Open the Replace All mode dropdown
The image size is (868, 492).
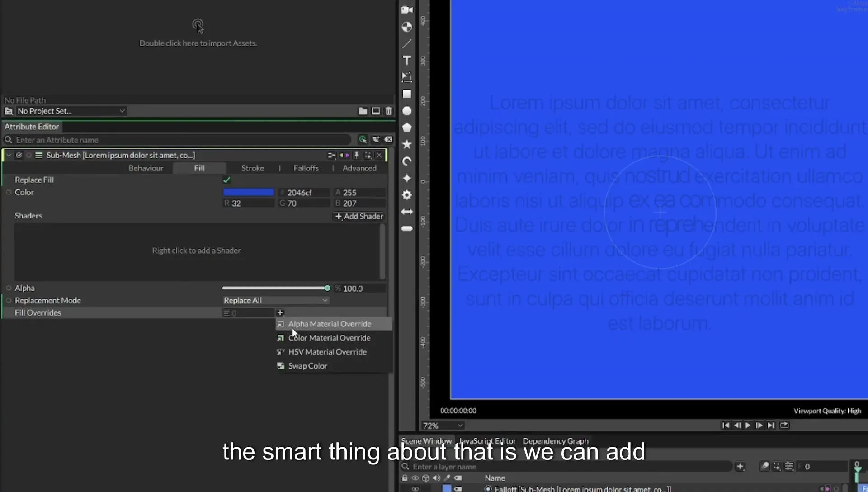276,300
